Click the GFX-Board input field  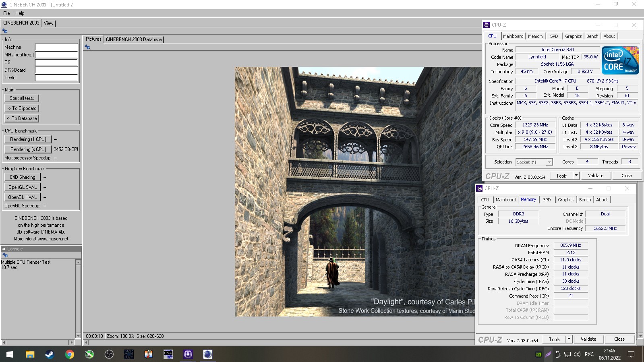pyautogui.click(x=56, y=70)
